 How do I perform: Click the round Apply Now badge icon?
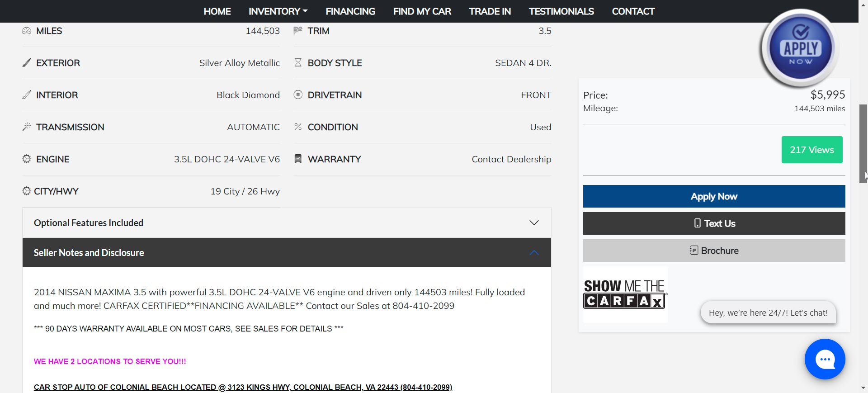tap(800, 48)
